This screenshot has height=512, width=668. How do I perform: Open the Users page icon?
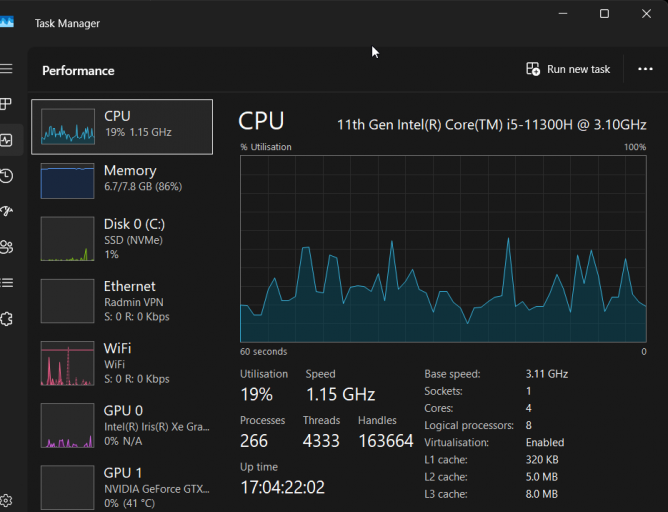point(6,247)
